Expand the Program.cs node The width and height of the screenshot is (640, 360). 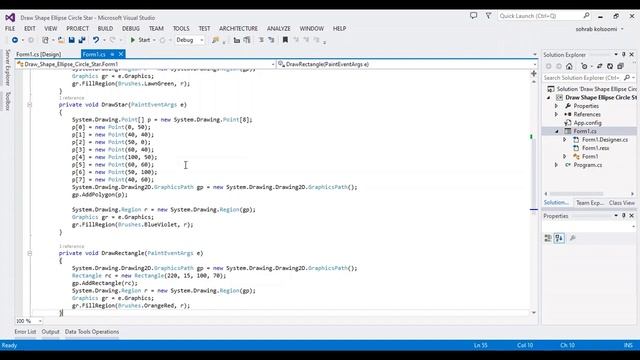tap(556, 165)
